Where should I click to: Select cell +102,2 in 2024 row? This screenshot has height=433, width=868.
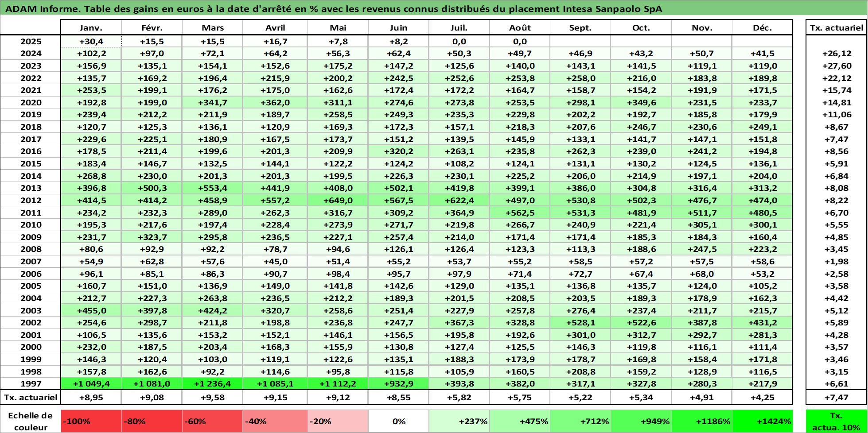pos(91,53)
